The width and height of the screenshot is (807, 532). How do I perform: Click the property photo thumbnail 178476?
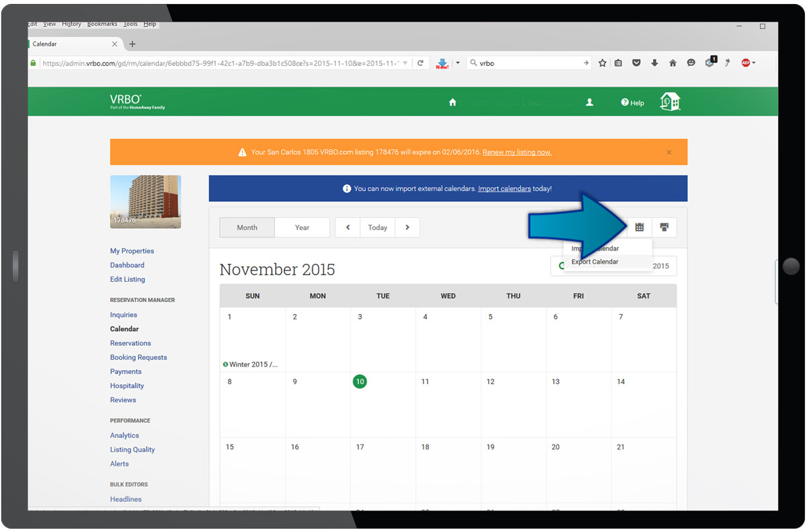pyautogui.click(x=145, y=202)
